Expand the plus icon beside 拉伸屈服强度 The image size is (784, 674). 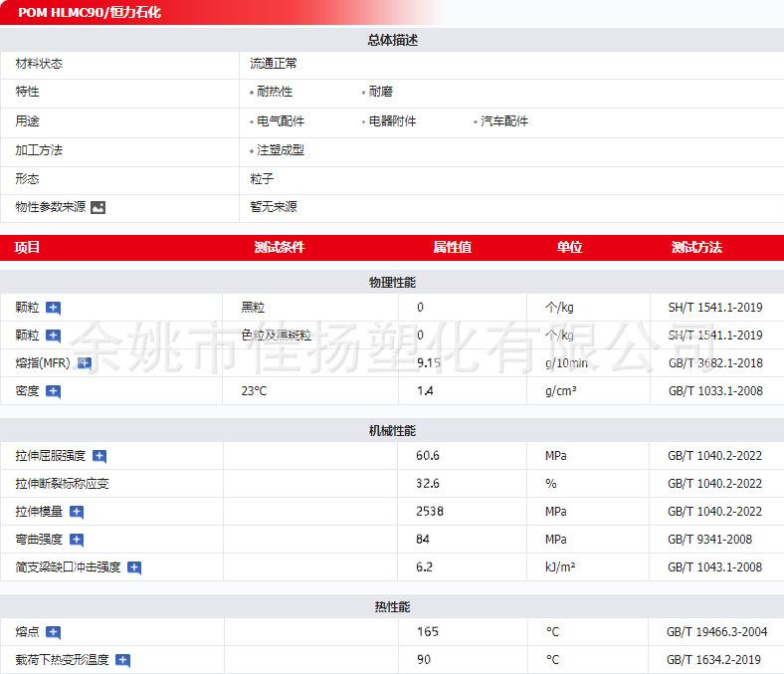point(99,456)
